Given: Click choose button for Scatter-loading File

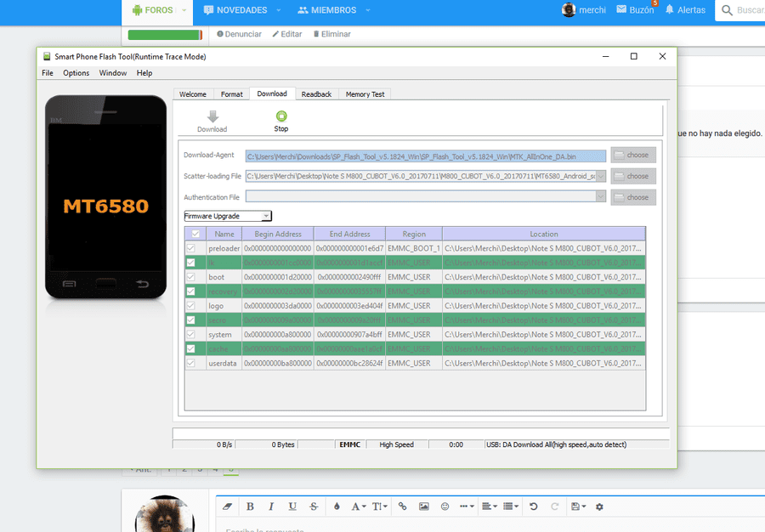Looking at the screenshot, I should tap(633, 176).
